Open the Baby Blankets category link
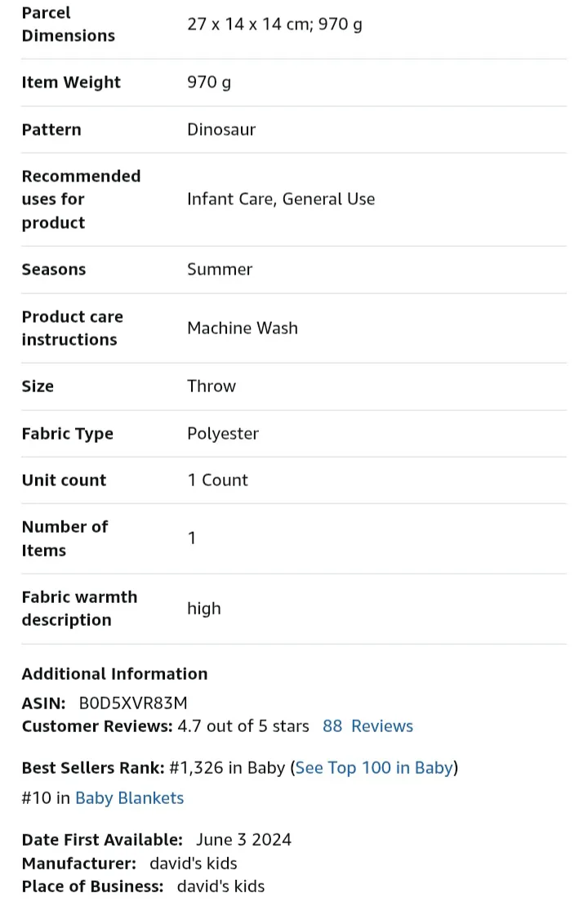 (129, 798)
